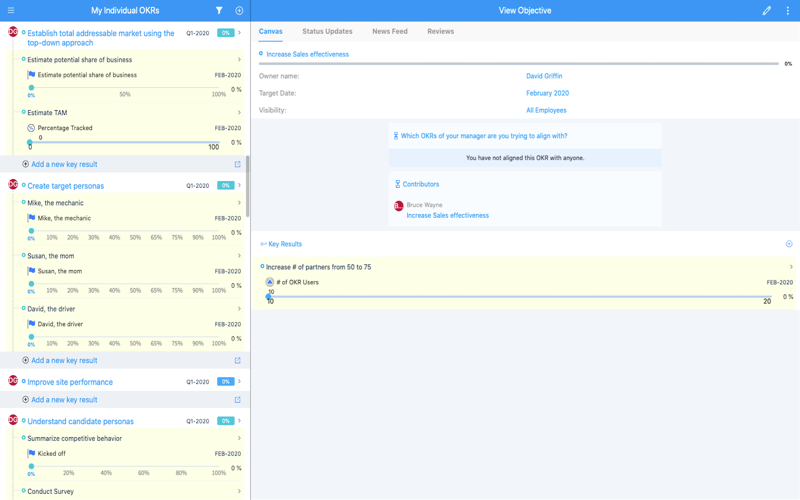Select the Reviews tab
Image resolution: width=800 pixels, height=500 pixels.
(440, 31)
